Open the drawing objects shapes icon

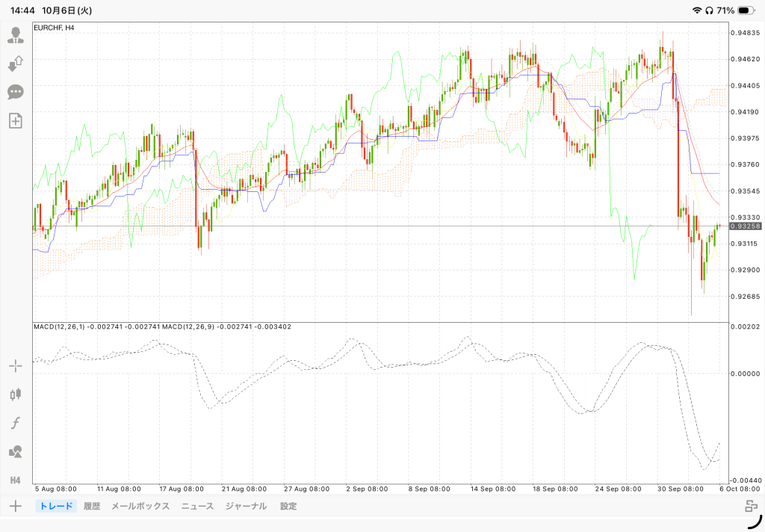(x=16, y=451)
